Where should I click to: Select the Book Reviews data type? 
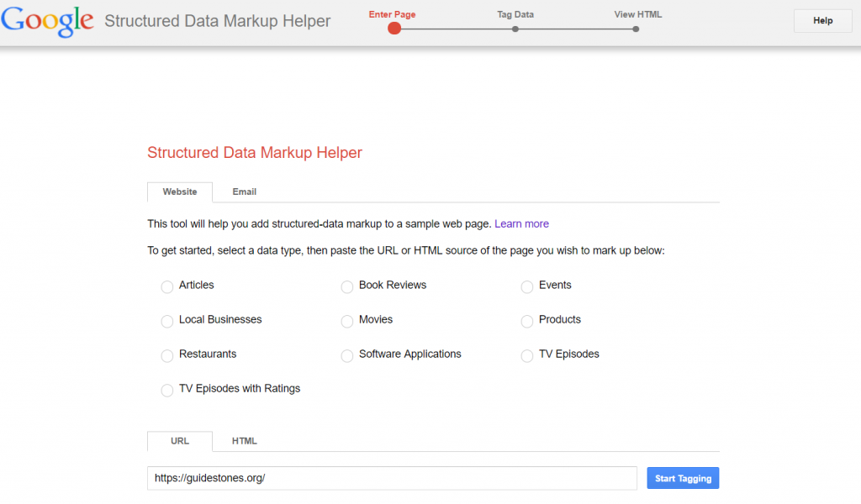(347, 286)
